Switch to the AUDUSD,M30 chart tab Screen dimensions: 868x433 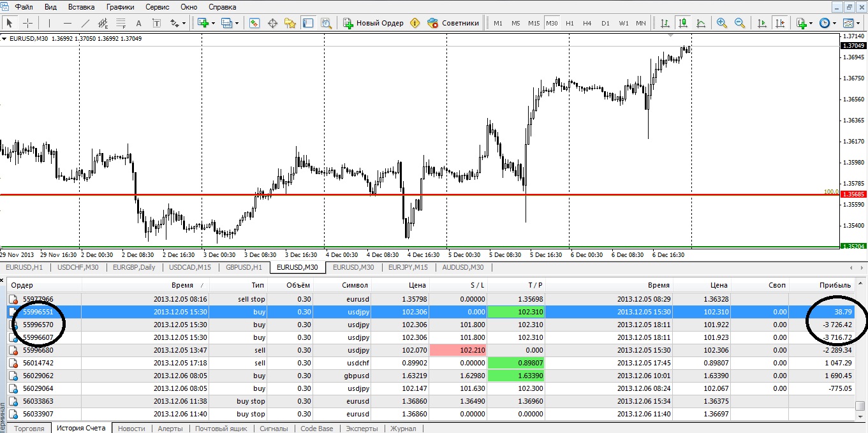462,267
